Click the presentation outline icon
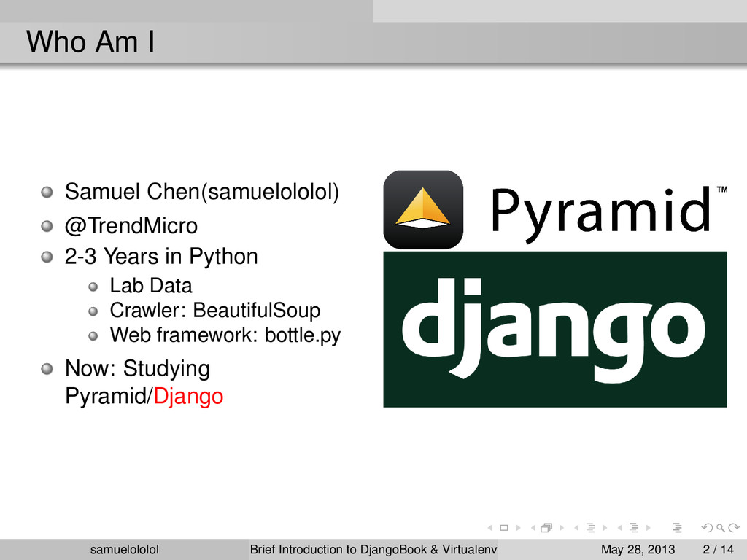 (677, 528)
